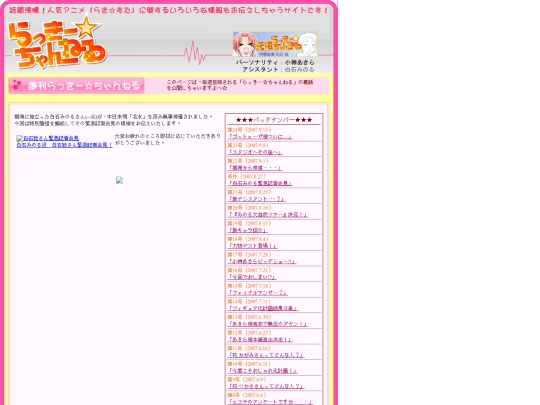This screenshot has width=540, height=405.
Task: Open the 白石稔さん緊急記者会見 image link
Action: [x=48, y=138]
